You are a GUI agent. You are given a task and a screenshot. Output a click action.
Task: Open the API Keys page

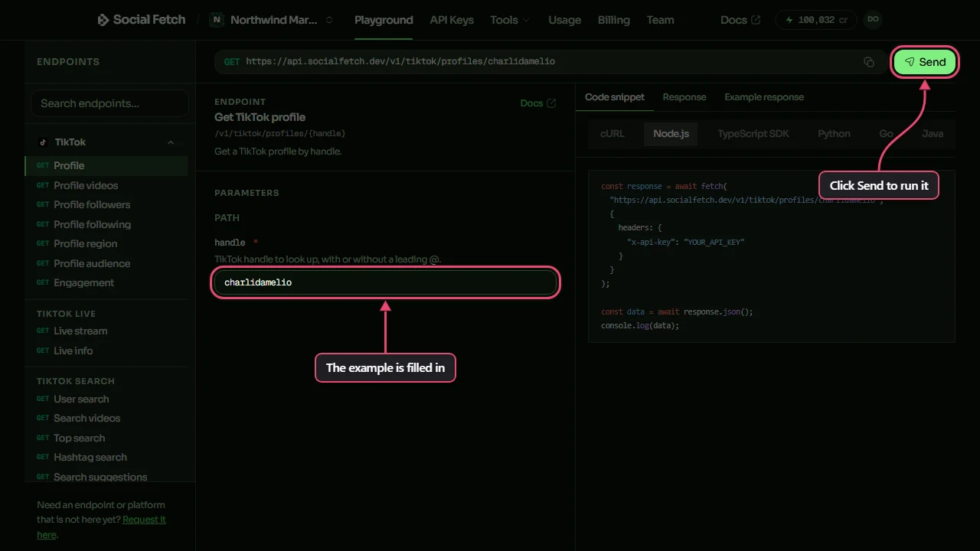click(452, 20)
